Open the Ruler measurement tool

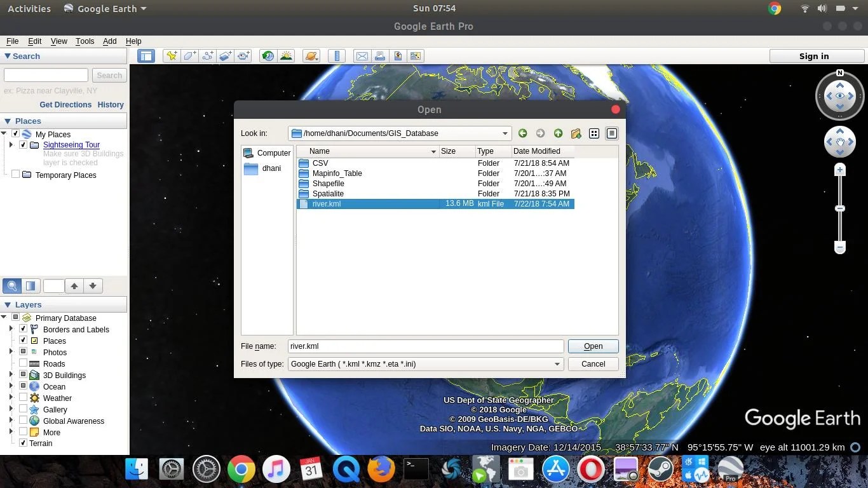coord(336,56)
